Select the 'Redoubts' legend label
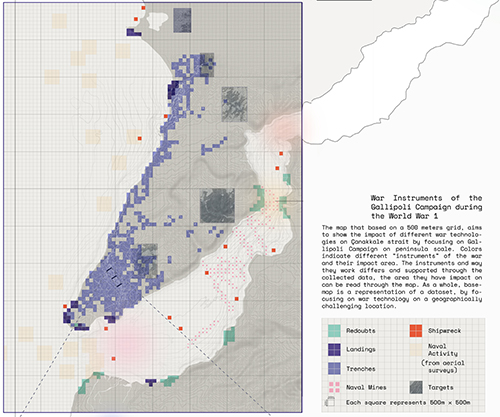 tap(361, 331)
